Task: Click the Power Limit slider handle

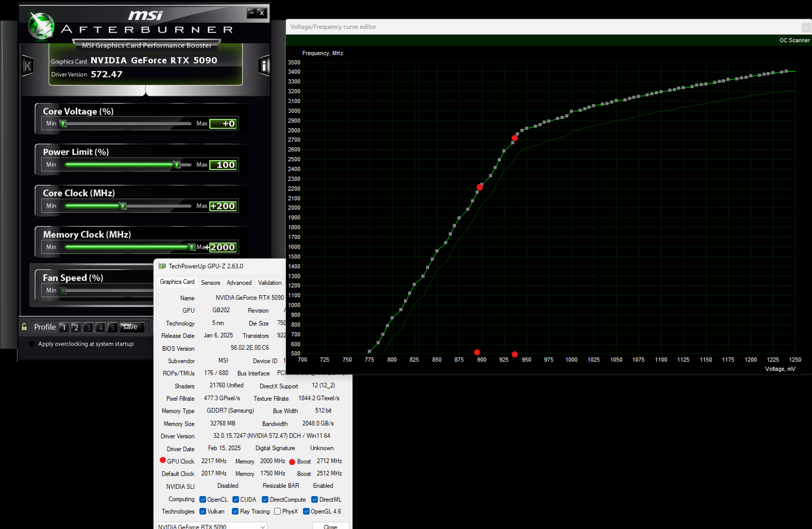Action: click(x=177, y=165)
